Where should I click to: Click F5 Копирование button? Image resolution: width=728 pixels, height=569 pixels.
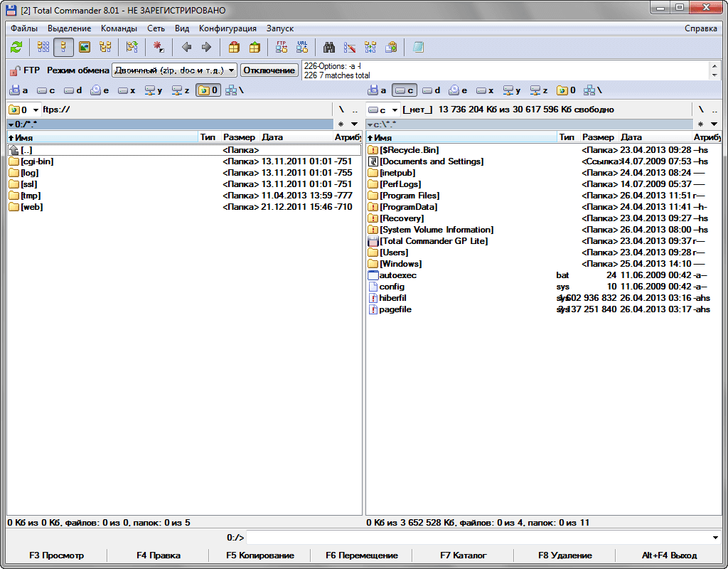(x=260, y=555)
